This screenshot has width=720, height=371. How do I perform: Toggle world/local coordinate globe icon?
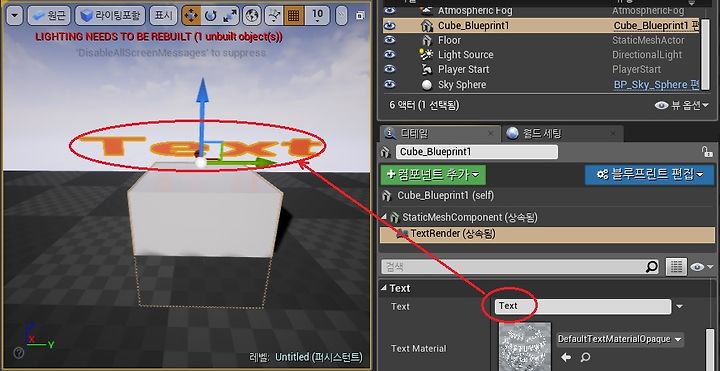tap(252, 16)
